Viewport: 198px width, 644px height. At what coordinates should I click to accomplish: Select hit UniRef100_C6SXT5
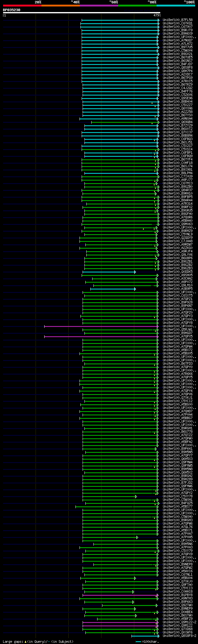(x=178, y=296)
